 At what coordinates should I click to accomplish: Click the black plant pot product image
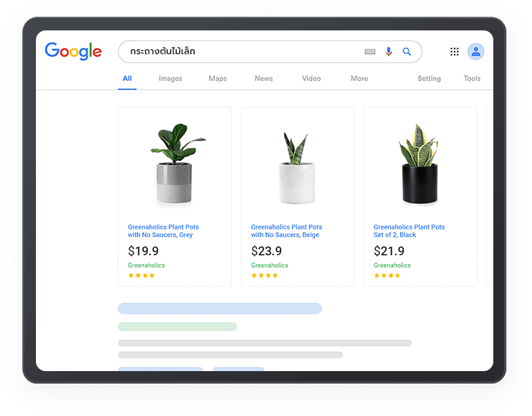coord(419,165)
